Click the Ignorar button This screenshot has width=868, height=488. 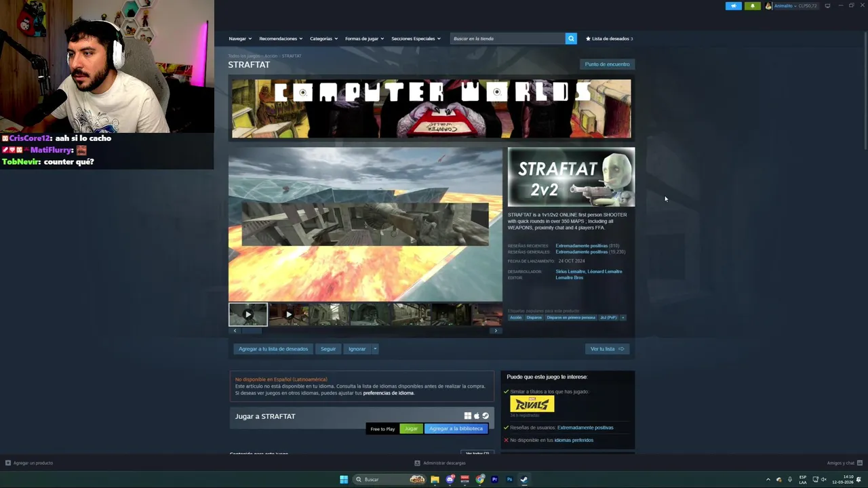357,349
